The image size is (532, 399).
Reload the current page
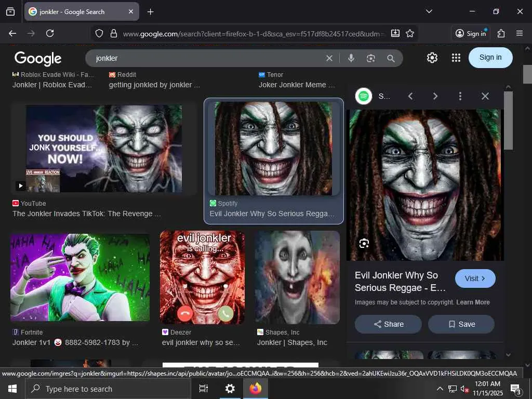click(50, 33)
